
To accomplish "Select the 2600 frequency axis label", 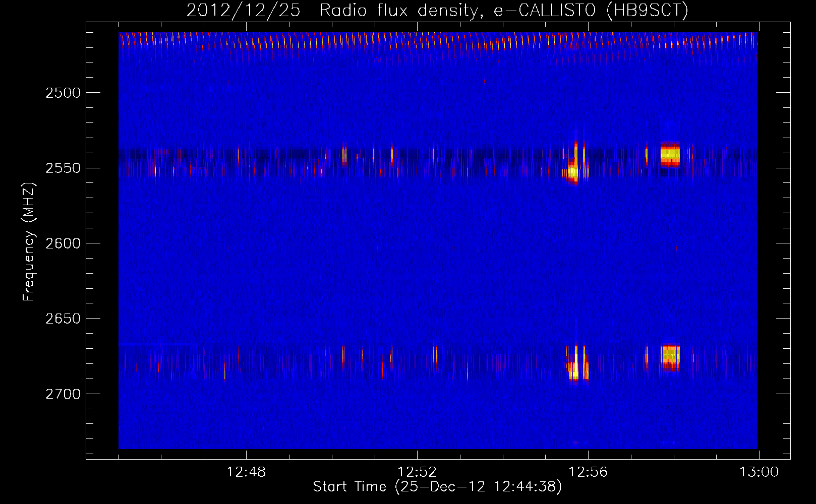I will tap(63, 243).
